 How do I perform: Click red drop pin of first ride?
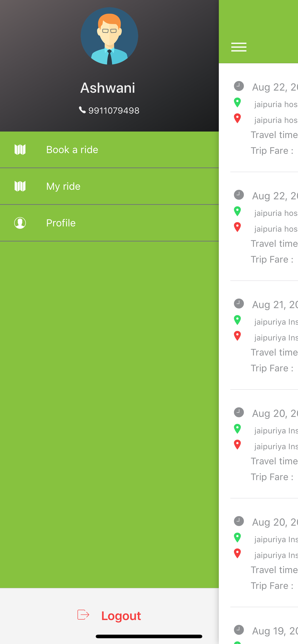237,119
